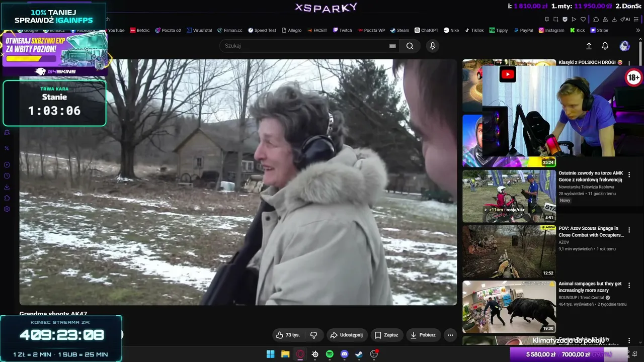
Task: Open the Filman.cc bookmark
Action: click(x=230, y=30)
